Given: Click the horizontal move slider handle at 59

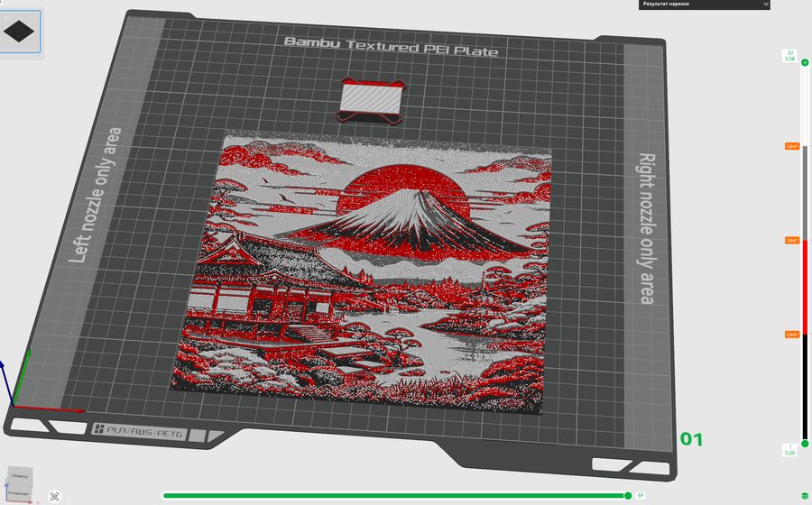Looking at the screenshot, I should [628, 496].
